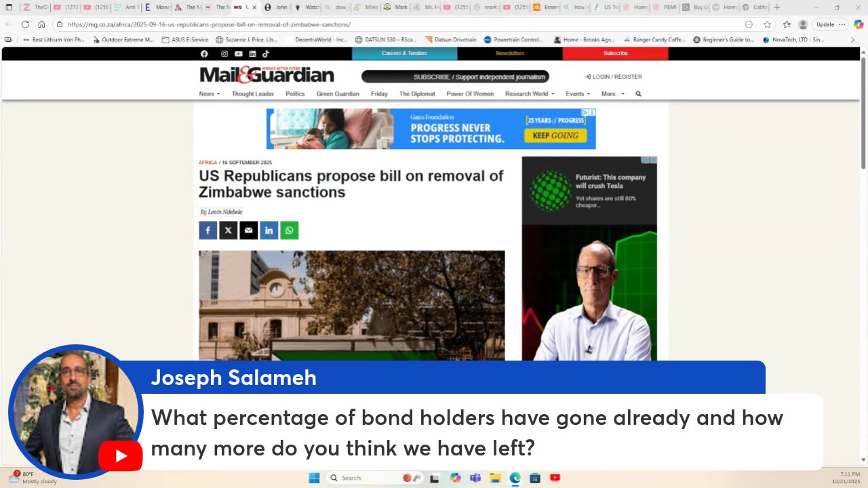The image size is (868, 488).
Task: Open Mail & Guardian Instagram page
Action: coord(224,54)
